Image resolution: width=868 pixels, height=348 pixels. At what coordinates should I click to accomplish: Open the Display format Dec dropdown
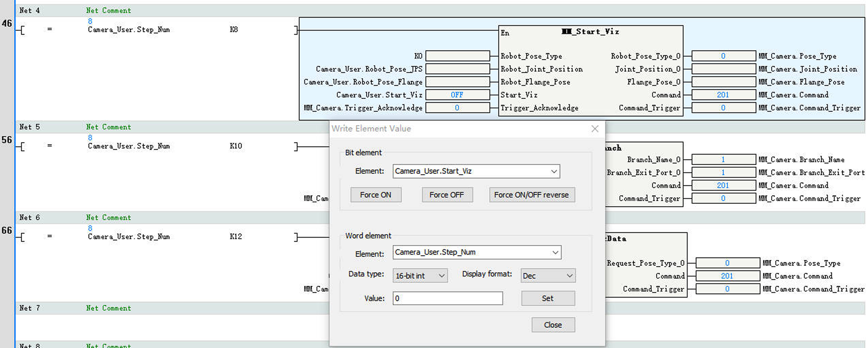pos(569,275)
